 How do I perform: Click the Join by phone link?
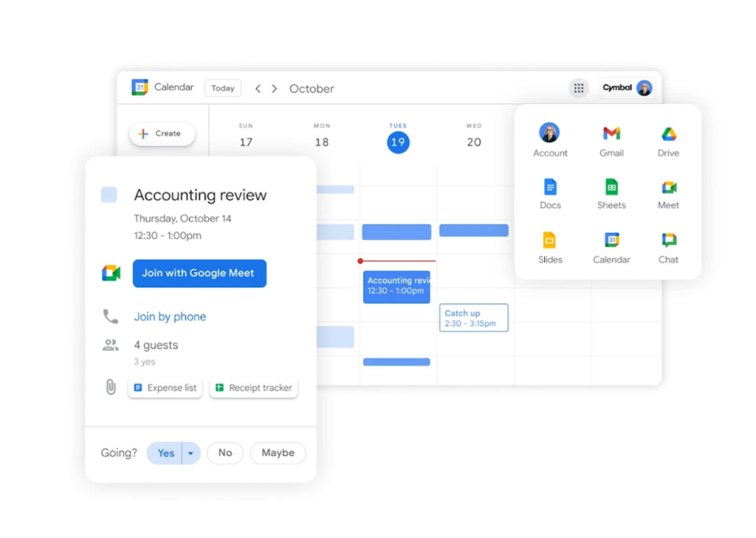(170, 317)
